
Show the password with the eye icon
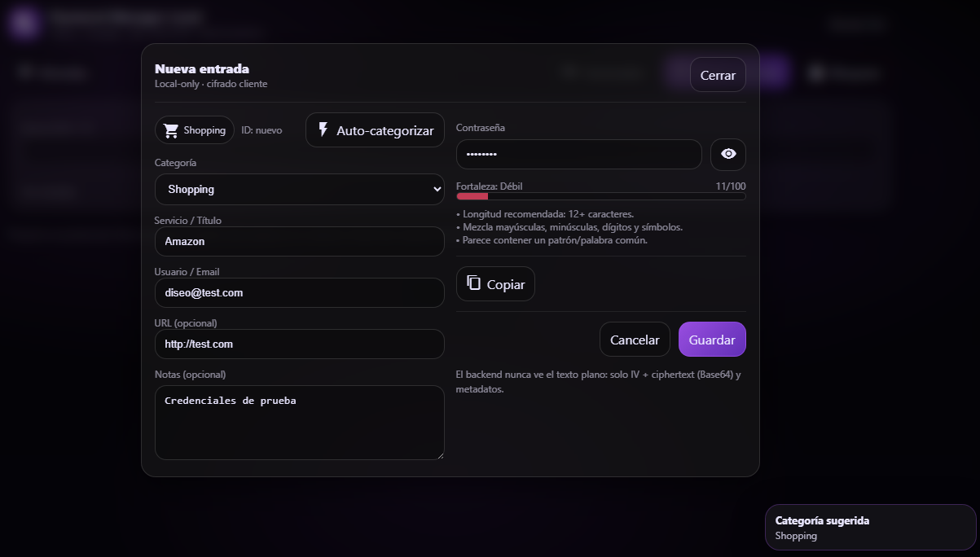[x=728, y=154]
